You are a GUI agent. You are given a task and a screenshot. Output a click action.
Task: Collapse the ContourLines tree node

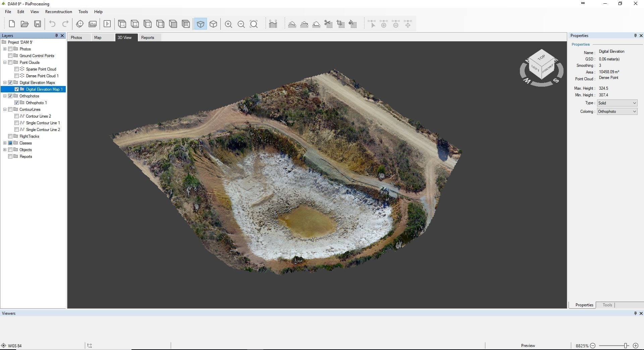[x=5, y=110]
